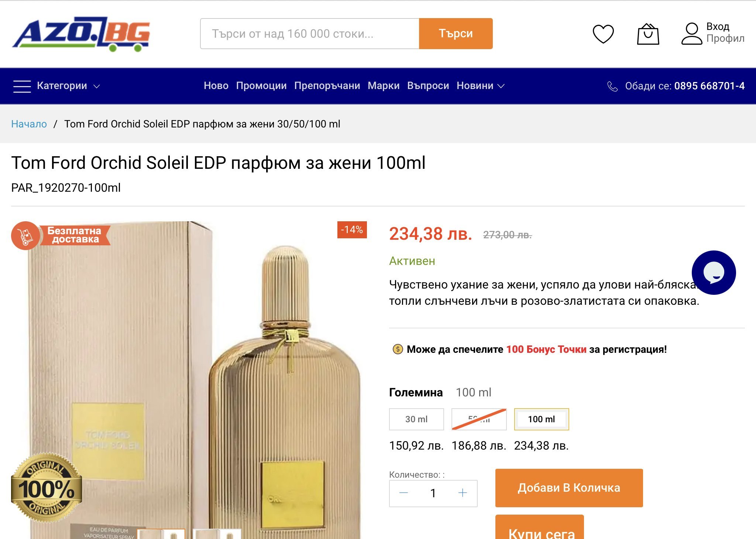Focus the product search input field
756x539 pixels.
coord(309,34)
